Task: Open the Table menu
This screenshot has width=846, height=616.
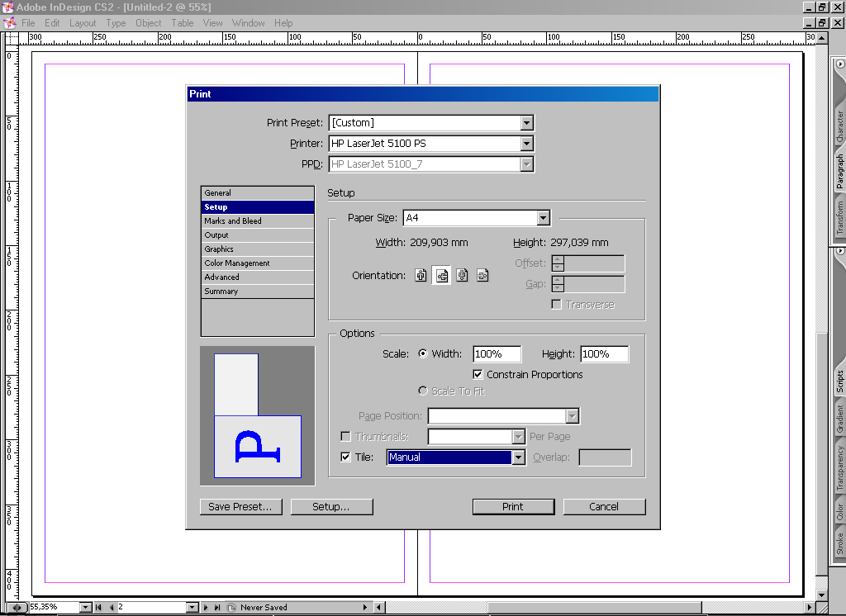Action: coord(183,23)
